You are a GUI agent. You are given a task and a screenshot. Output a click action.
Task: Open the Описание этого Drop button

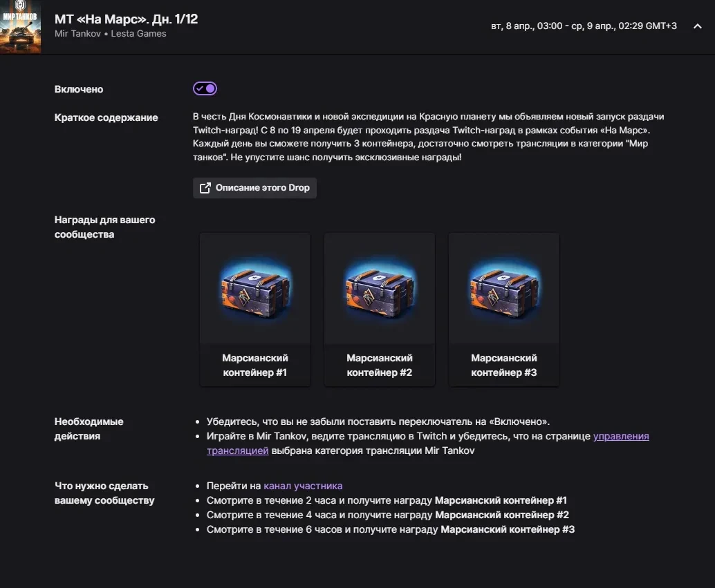click(x=254, y=188)
